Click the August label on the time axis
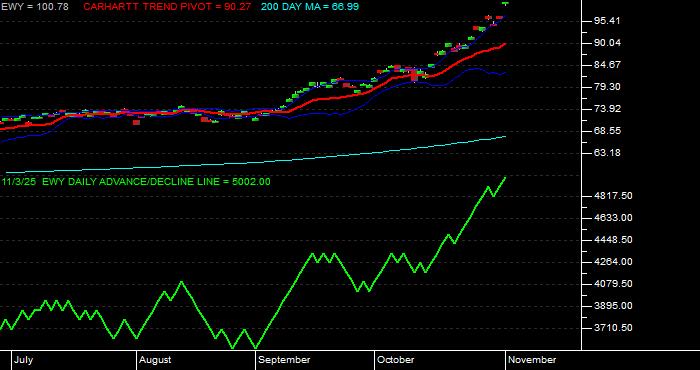Screen dimensions: 700x370 pos(155,360)
